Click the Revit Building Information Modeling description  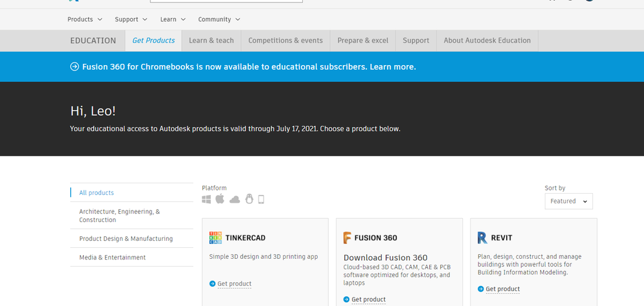pos(529,265)
